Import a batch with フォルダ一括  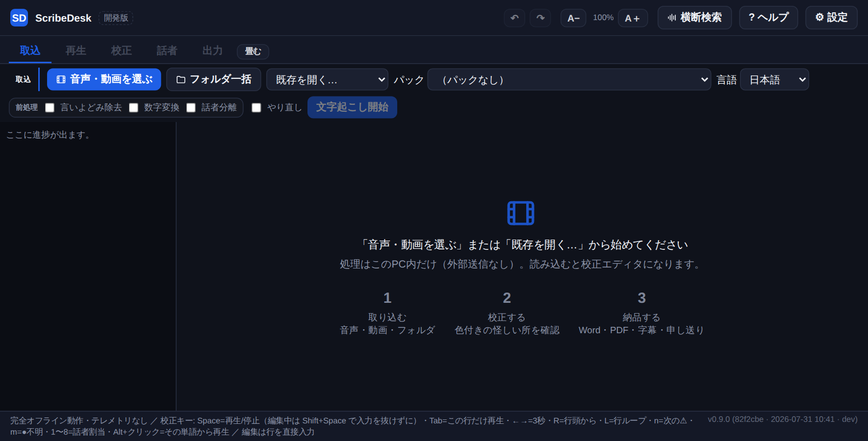(x=214, y=79)
